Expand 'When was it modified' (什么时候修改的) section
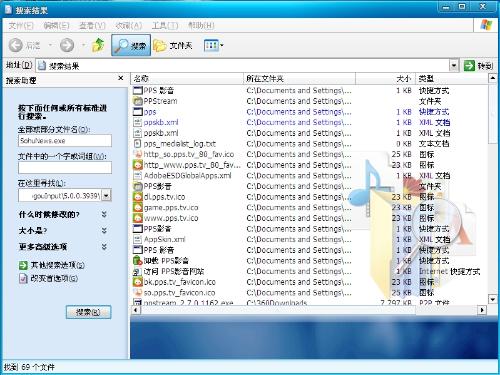The image size is (500, 375). click(104, 214)
